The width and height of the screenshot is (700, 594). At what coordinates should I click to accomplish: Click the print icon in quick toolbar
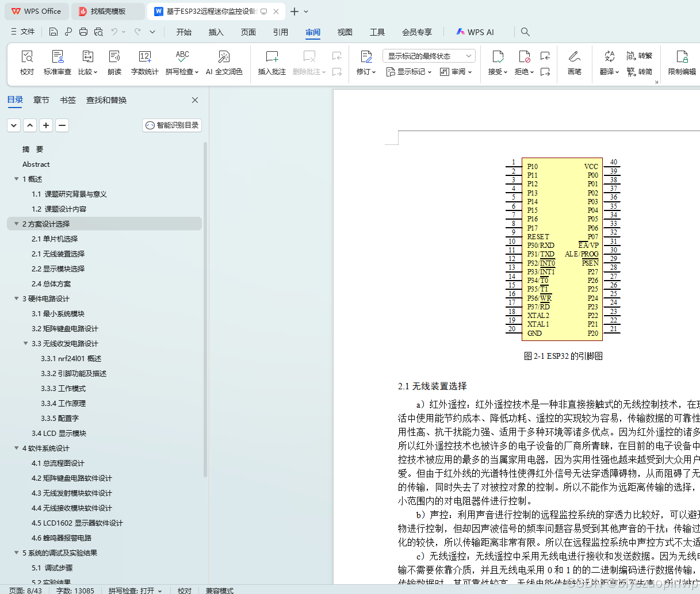click(83, 32)
